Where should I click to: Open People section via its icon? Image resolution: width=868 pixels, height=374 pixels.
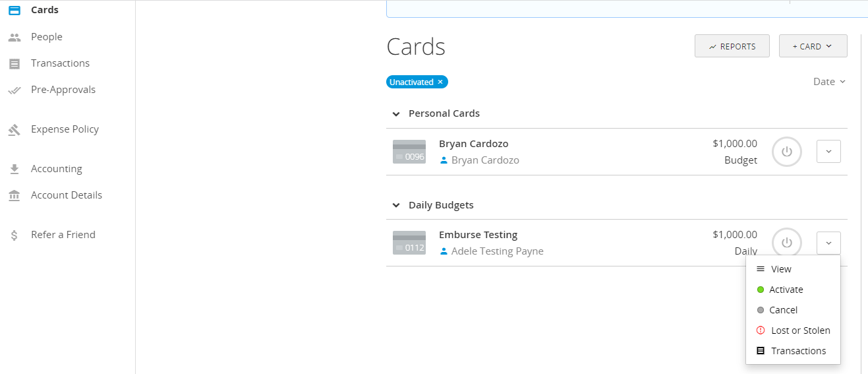[x=14, y=38]
